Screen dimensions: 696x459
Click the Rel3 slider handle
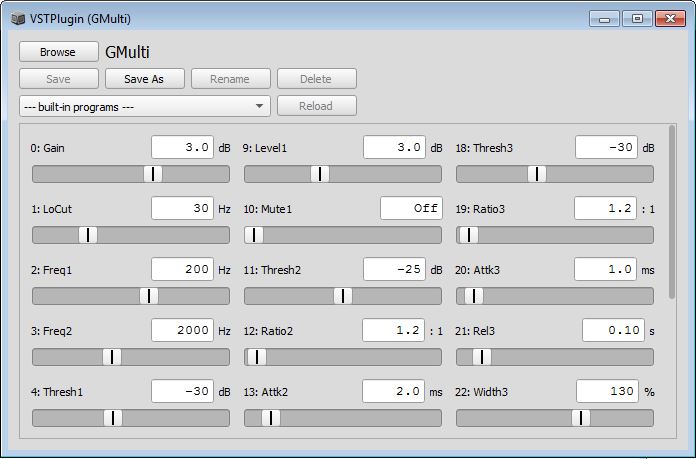(482, 357)
